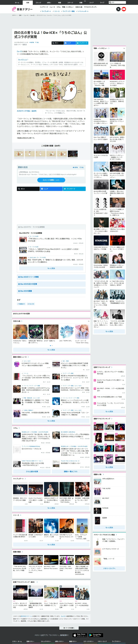Image resolution: width=138 pixels, height=644 pixels.
Task: Open last dark thumbnail in article gallery
Action: (73, 153)
